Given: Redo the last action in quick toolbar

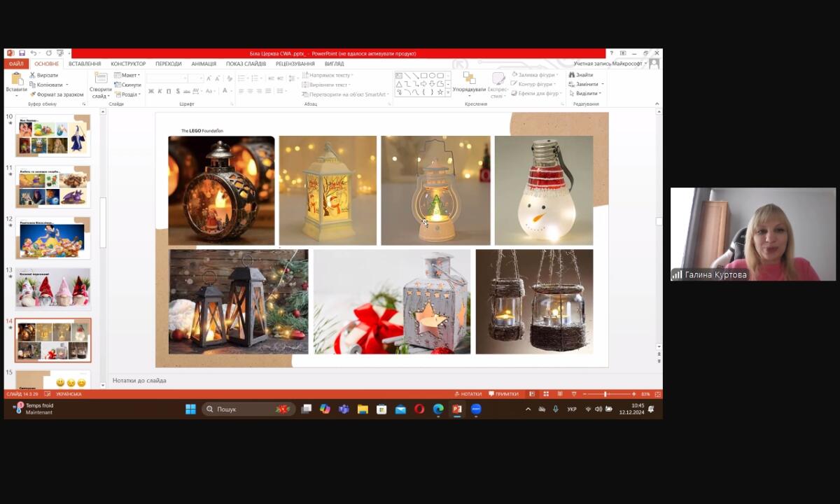Looking at the screenshot, I should (48, 53).
